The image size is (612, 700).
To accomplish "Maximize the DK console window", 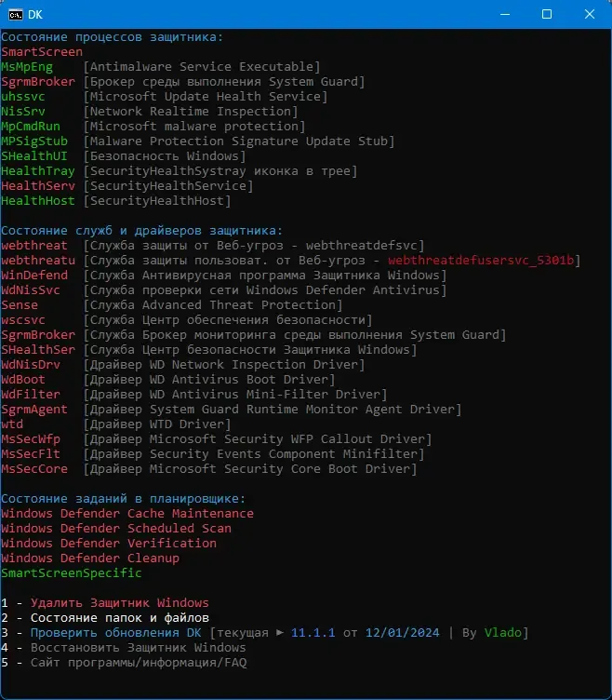I will [547, 14].
